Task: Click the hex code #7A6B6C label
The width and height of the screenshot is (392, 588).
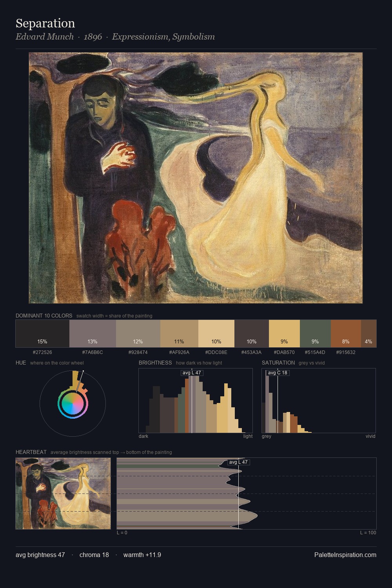Action: tap(93, 352)
